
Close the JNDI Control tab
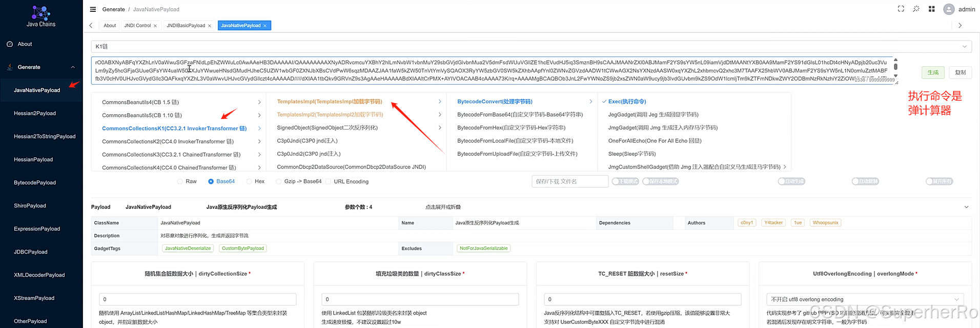[x=155, y=26]
